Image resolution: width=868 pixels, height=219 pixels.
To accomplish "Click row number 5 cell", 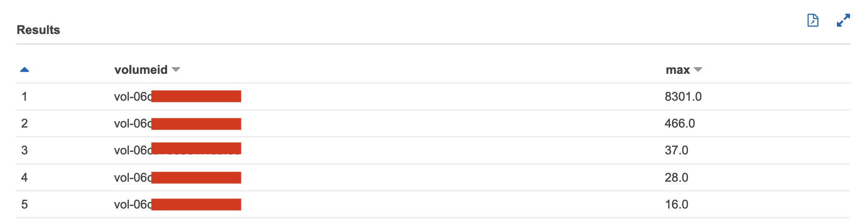I will coord(24,204).
